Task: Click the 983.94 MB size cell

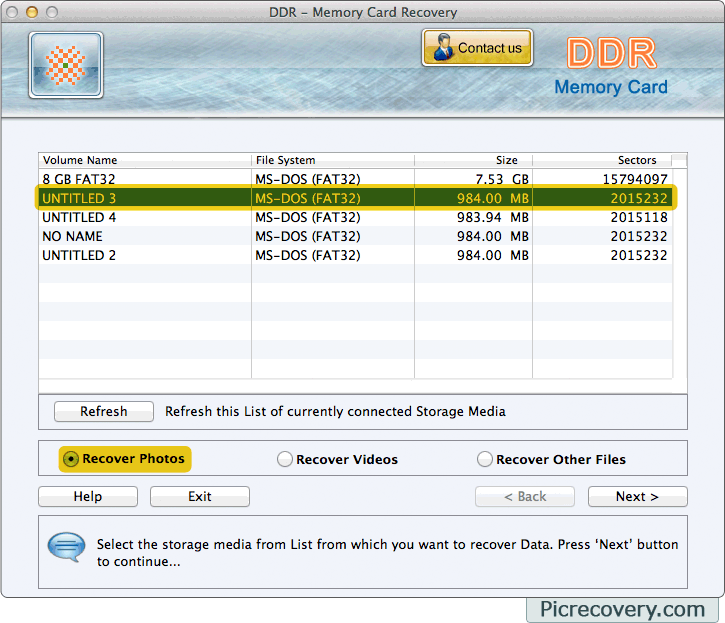Action: tap(493, 217)
